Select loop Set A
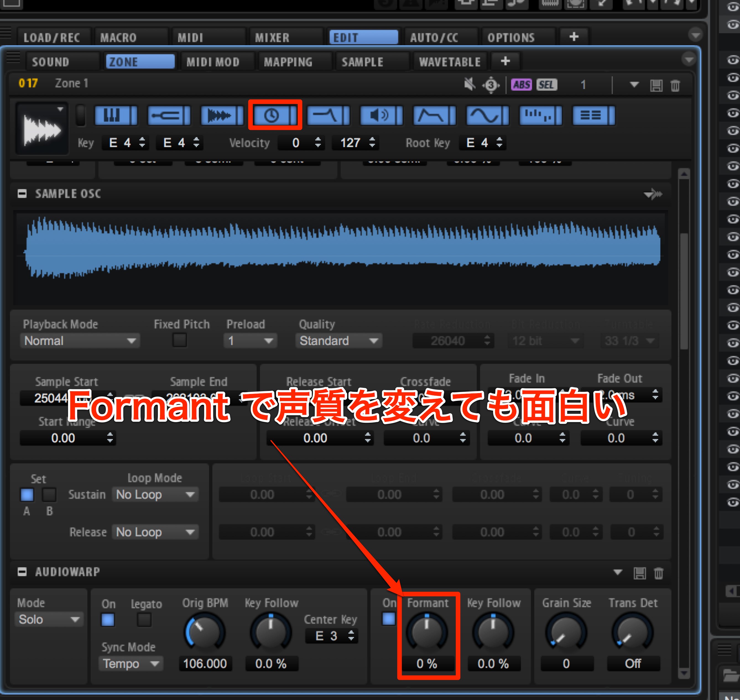740x700 pixels. pyautogui.click(x=27, y=495)
